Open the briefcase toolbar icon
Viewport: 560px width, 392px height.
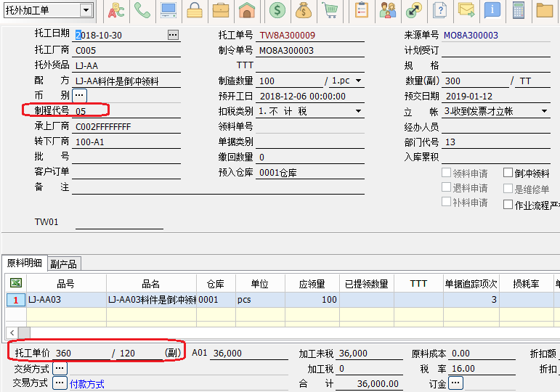[x=221, y=10]
